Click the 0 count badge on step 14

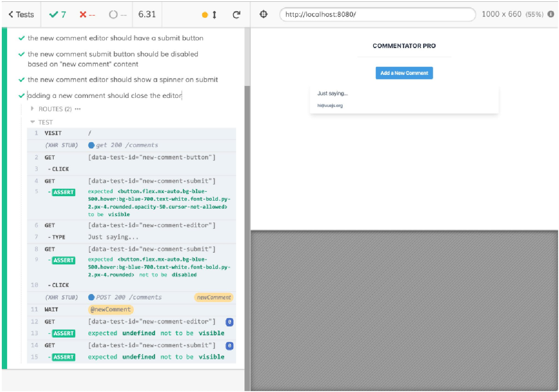click(x=229, y=345)
